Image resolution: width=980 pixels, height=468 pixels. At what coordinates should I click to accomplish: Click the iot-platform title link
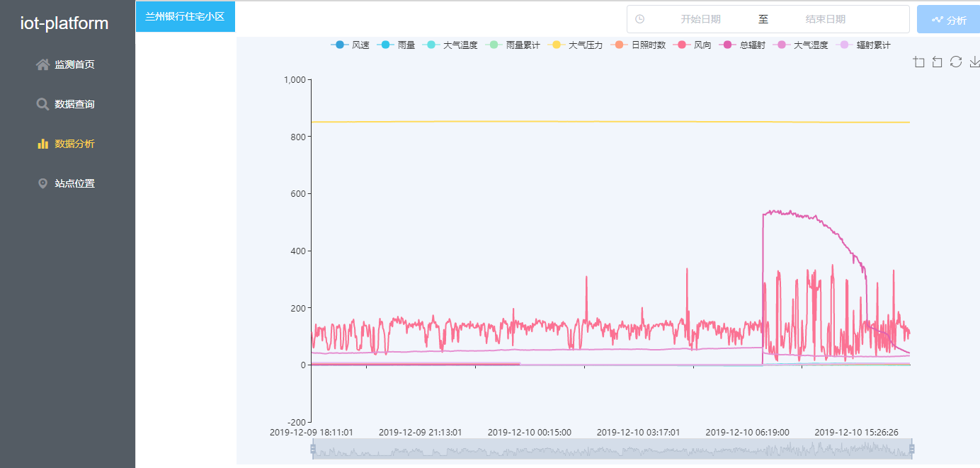point(64,23)
